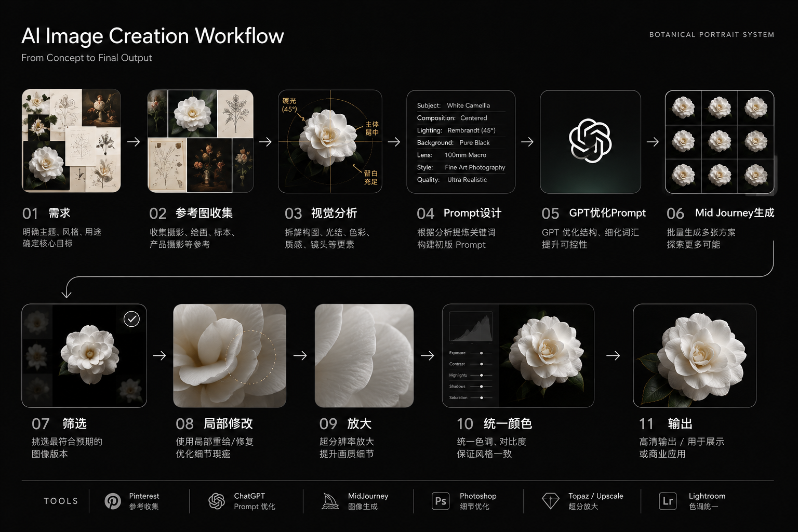798x532 pixels.
Task: Click the 'BOTANICAL PORTRAIT SYSTEM' label
Action: pos(712,34)
